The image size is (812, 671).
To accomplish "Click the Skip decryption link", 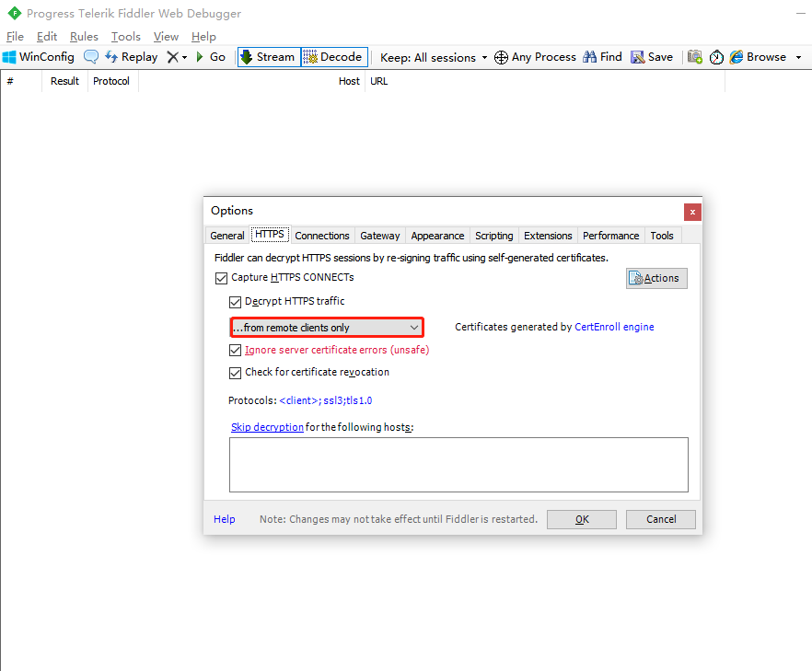I will (267, 427).
